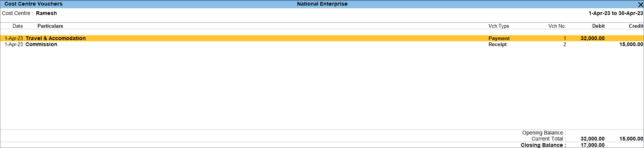Image resolution: width=644 pixels, height=148 pixels.
Task: Select the 15,000.00 credit amount in Receipt row
Action: 631,44
